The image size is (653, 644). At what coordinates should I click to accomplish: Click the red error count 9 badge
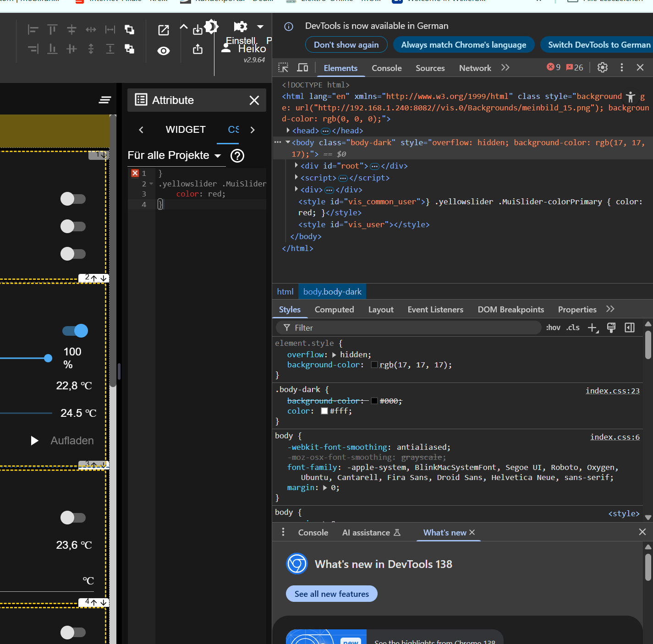(x=554, y=67)
